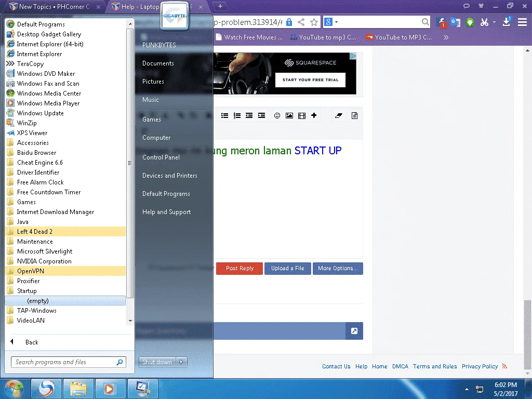Click the indent icon in the editor toolbar
This screenshot has width=532, height=399.
[261, 115]
